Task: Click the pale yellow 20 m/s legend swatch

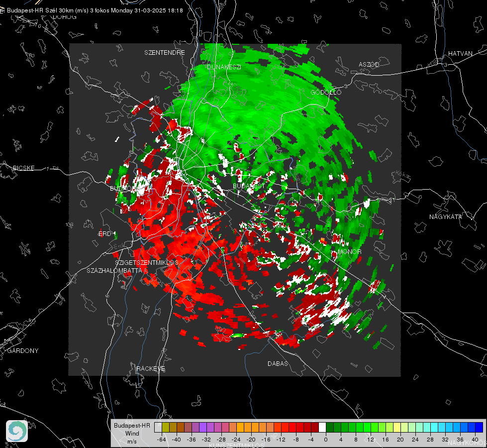Action: pos(397,428)
